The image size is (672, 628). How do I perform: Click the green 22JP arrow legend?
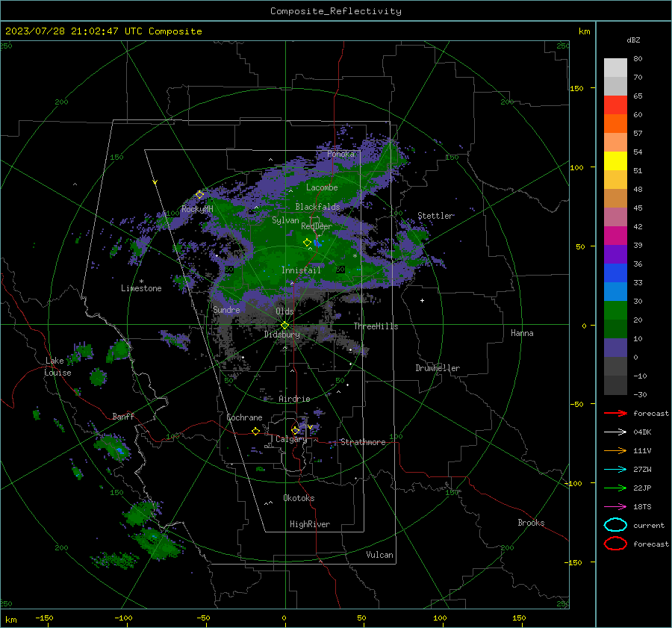point(615,488)
